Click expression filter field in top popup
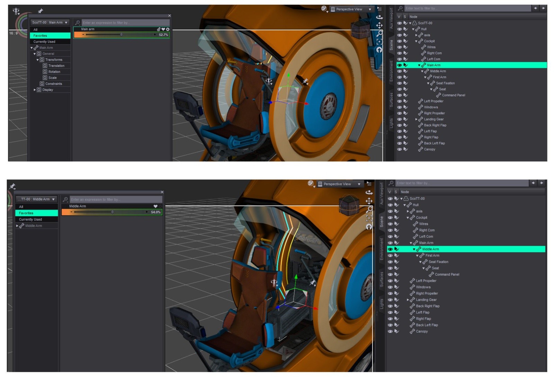Screen dimensions: 554x392 pyautogui.click(x=125, y=23)
